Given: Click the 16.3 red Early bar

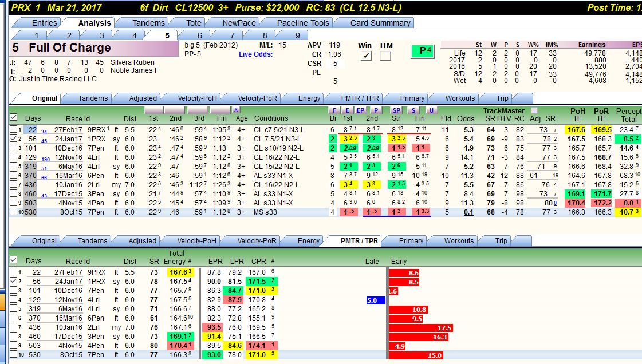Looking at the screenshot, I should pos(419,337).
